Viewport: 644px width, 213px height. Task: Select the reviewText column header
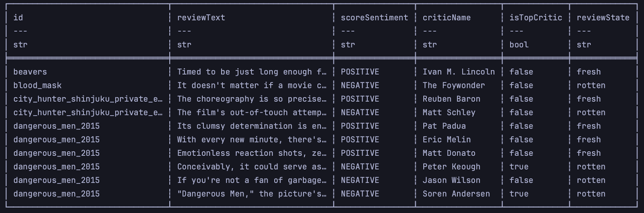point(201,18)
